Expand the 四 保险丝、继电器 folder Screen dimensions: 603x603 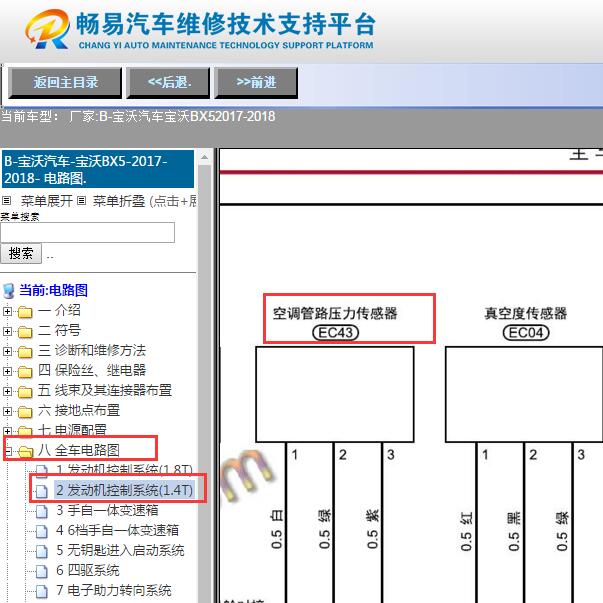click(x=7, y=371)
